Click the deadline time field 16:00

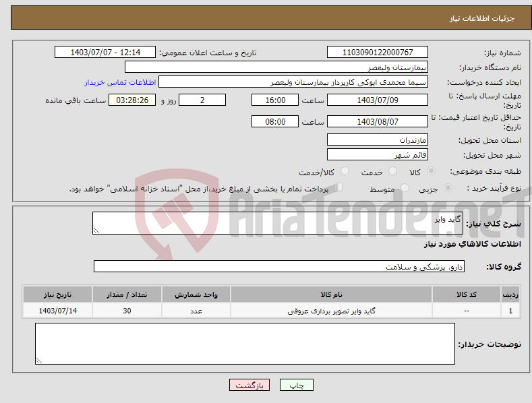(x=275, y=100)
